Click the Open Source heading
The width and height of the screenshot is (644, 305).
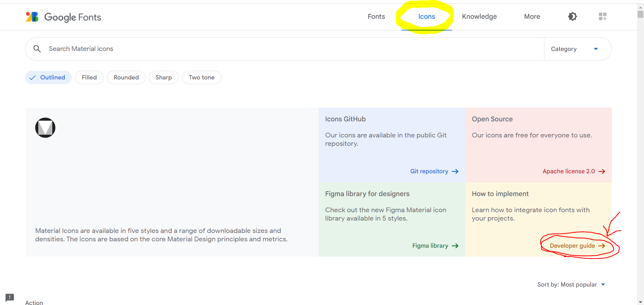492,119
